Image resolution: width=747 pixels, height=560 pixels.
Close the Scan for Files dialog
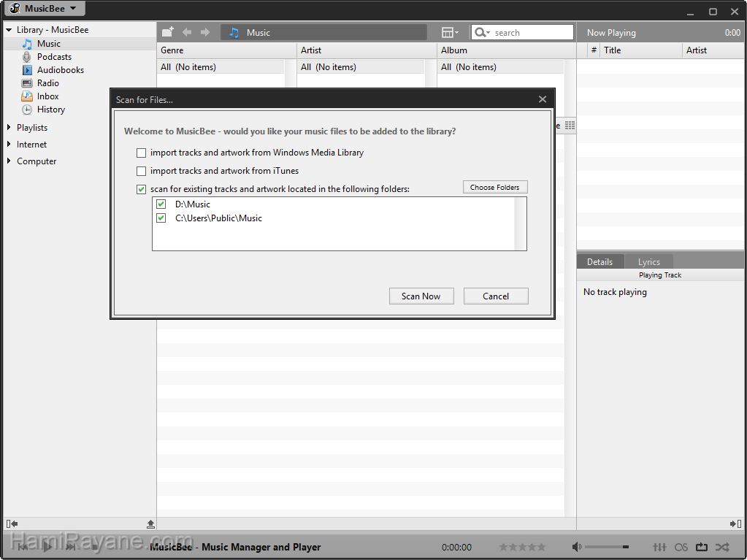(x=543, y=99)
